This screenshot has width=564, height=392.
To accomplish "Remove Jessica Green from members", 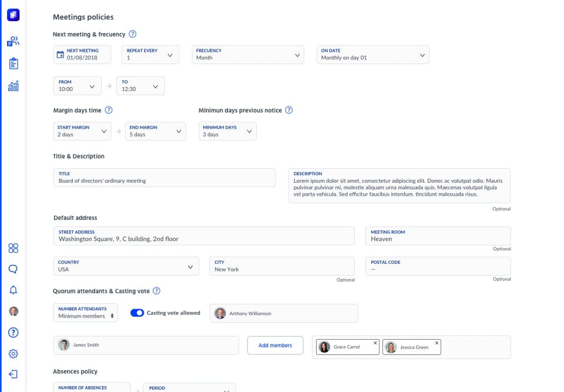I will click(437, 343).
